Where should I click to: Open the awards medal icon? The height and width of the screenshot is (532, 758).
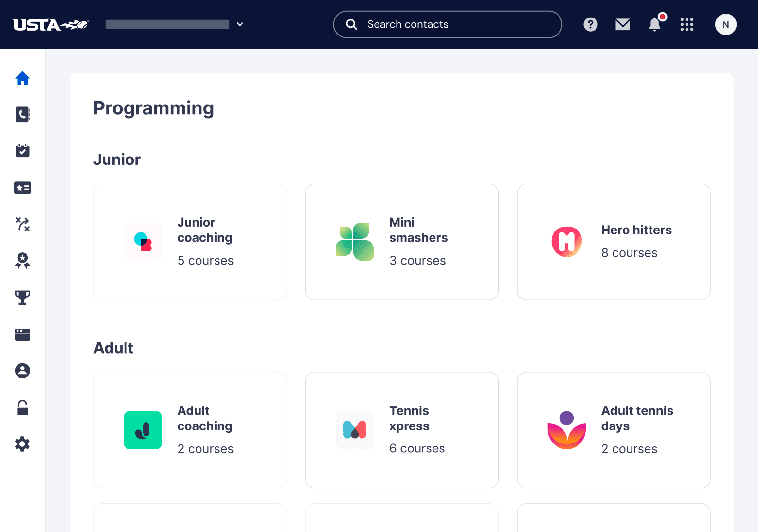click(x=22, y=261)
